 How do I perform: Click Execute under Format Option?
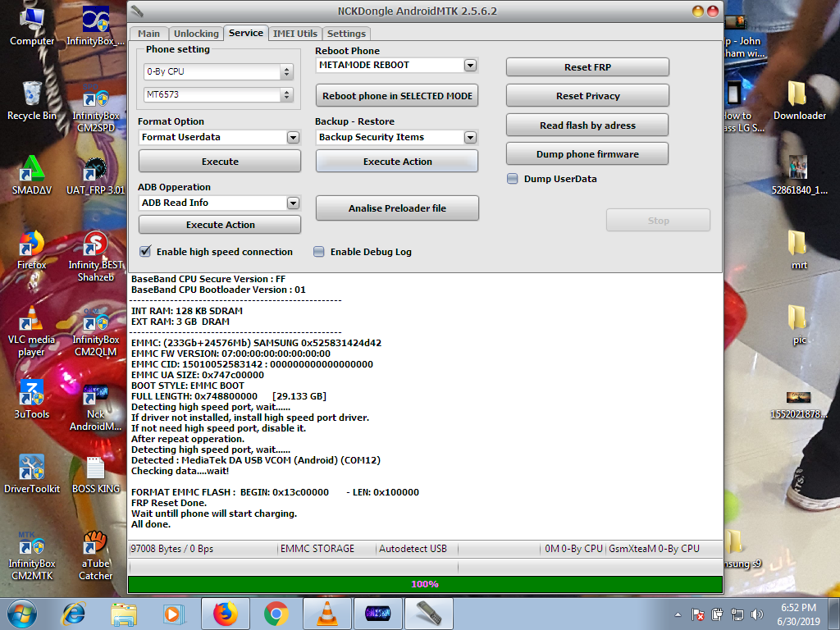(220, 162)
